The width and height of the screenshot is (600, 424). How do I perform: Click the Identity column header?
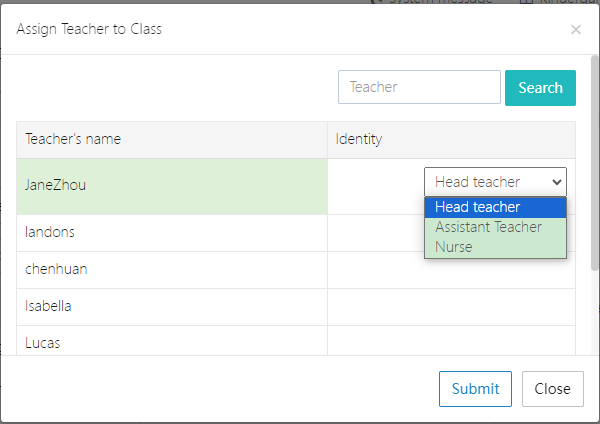pyautogui.click(x=451, y=140)
